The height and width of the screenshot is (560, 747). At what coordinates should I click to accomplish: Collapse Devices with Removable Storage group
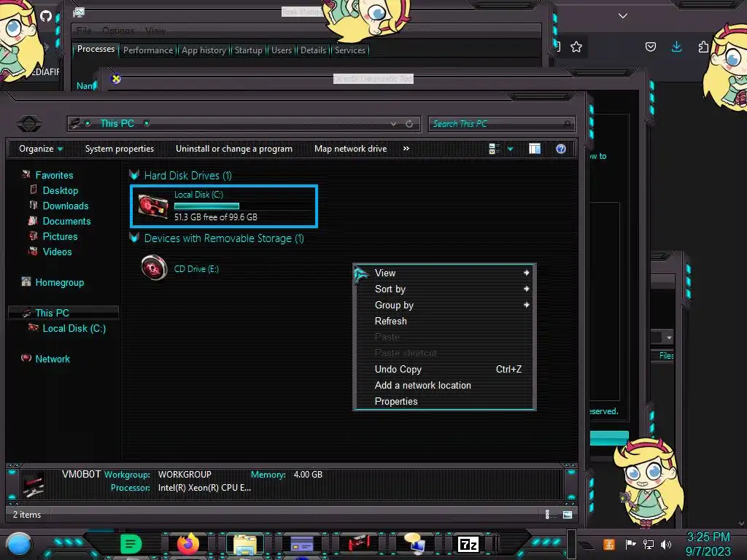(x=134, y=238)
